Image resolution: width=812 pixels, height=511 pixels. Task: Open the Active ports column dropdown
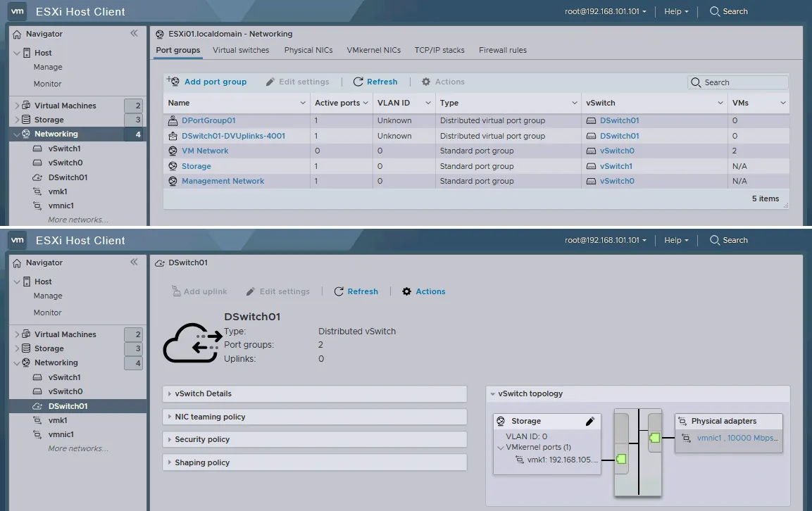[x=366, y=103]
